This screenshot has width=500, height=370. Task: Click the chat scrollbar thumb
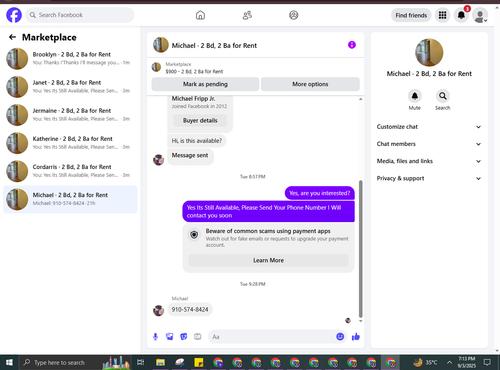tap(360, 248)
